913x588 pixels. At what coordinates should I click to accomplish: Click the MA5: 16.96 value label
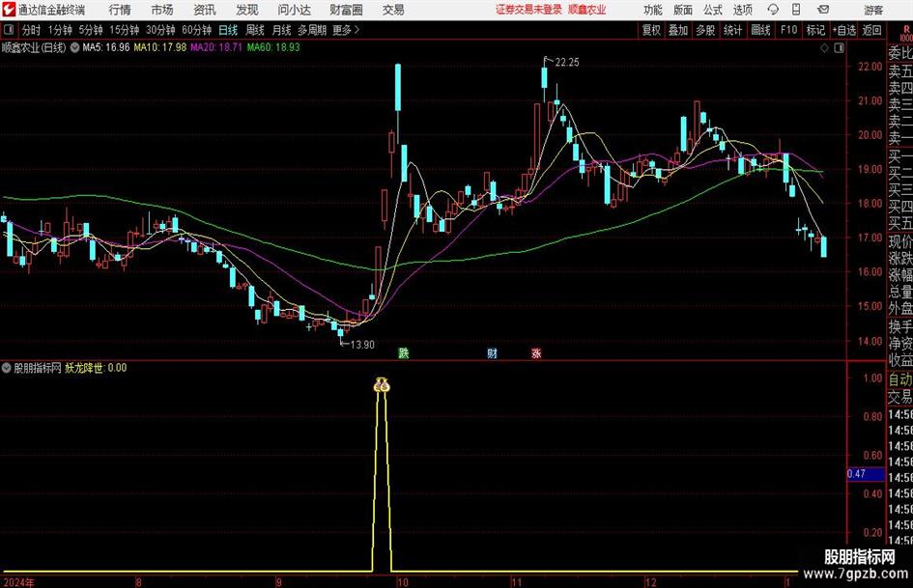[x=106, y=47]
